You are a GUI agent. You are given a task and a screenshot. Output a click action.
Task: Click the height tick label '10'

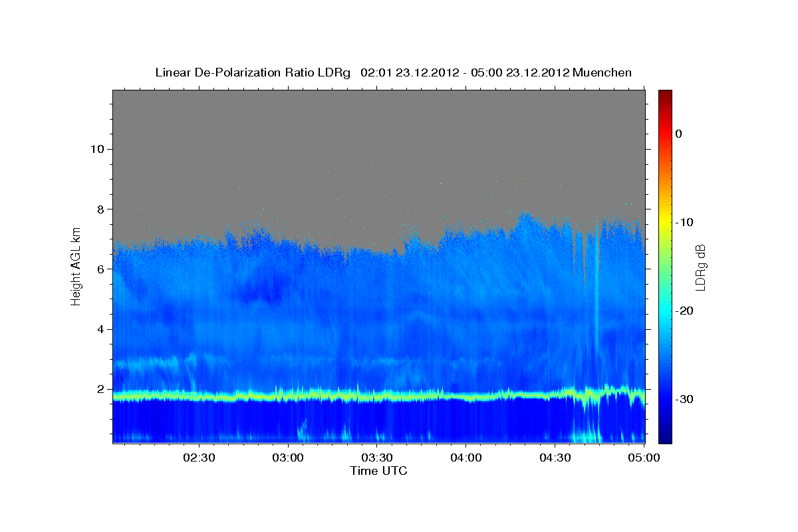click(96, 148)
